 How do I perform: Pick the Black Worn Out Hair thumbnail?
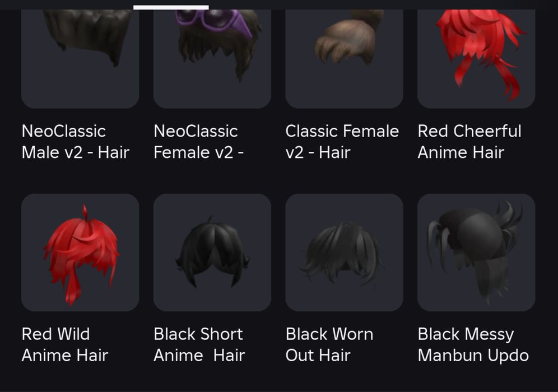pos(344,252)
